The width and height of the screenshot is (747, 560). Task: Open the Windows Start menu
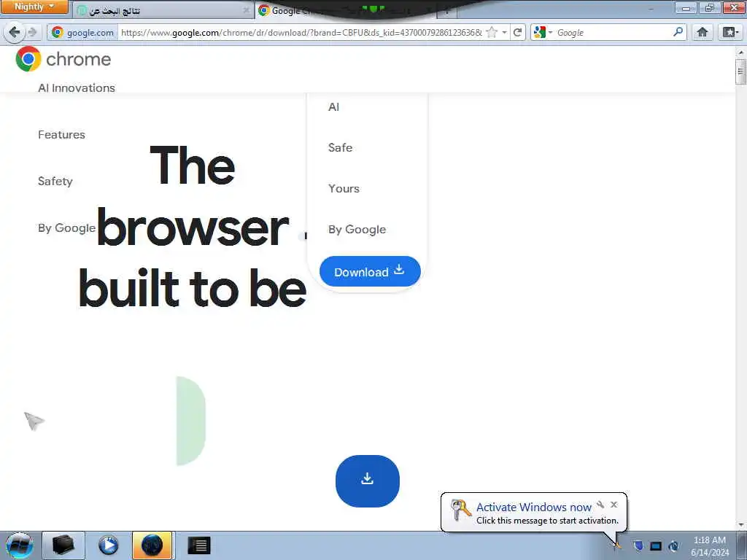pos(20,545)
